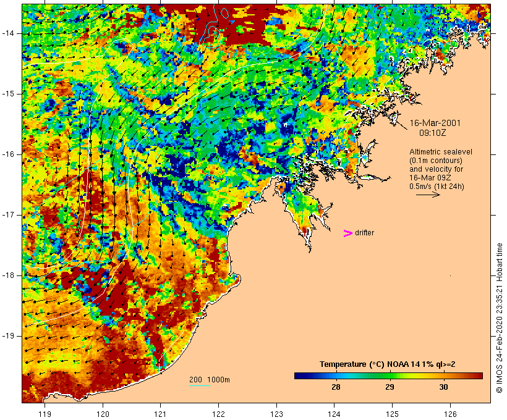Image resolution: width=507 pixels, height=420 pixels.
Task: Click the temperature colorbar legend title
Action: click(388, 364)
